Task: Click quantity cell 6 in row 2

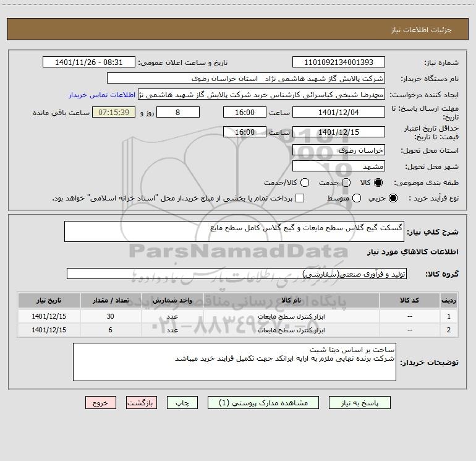Action: coord(111,330)
